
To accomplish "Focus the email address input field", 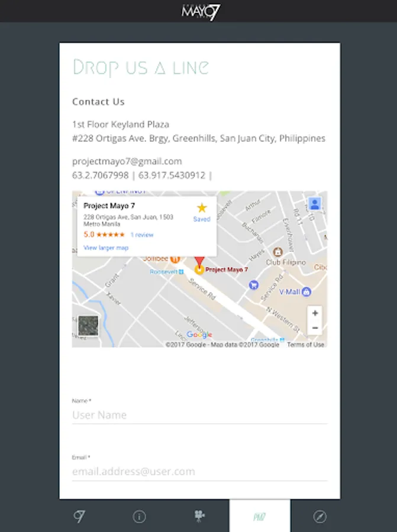I will click(200, 472).
